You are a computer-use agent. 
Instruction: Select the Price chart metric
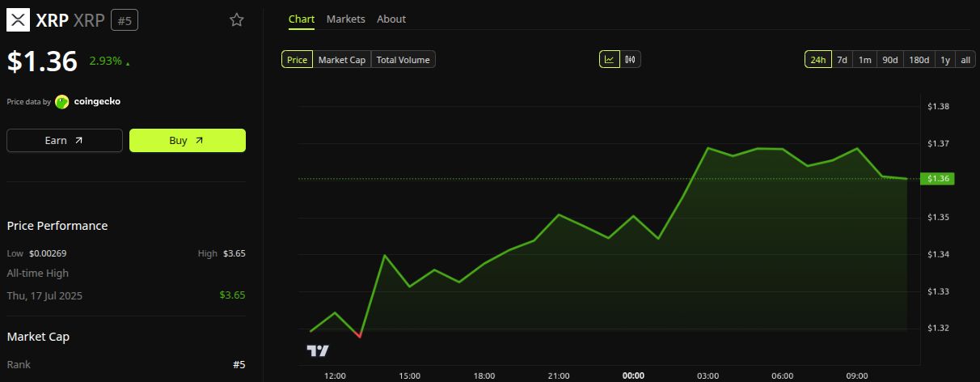pyautogui.click(x=298, y=59)
